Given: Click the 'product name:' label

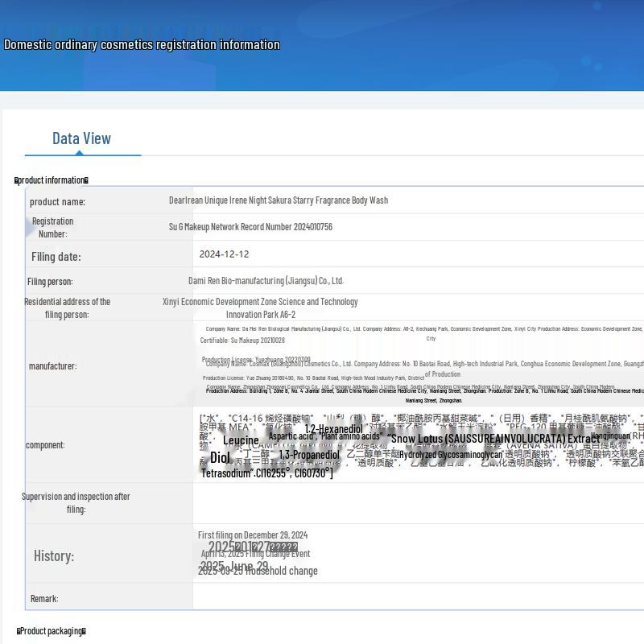Looking at the screenshot, I should (57, 202).
